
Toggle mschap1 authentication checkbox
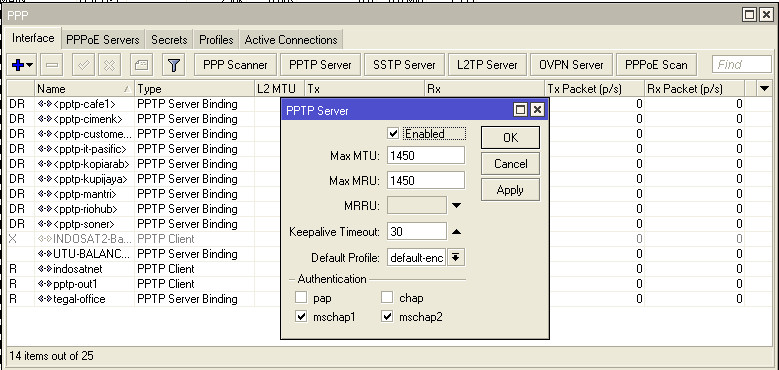[x=301, y=317]
